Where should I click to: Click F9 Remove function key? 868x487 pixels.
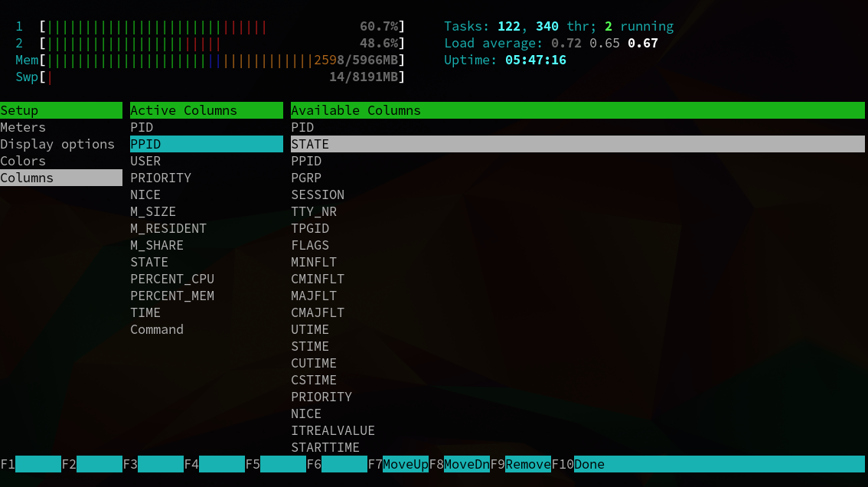click(x=521, y=464)
